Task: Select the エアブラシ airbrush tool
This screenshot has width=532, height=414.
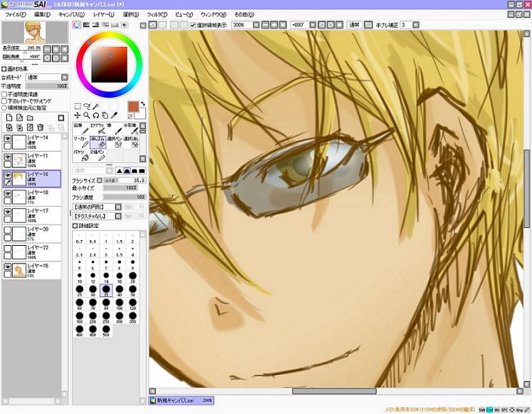Action: coord(98,128)
